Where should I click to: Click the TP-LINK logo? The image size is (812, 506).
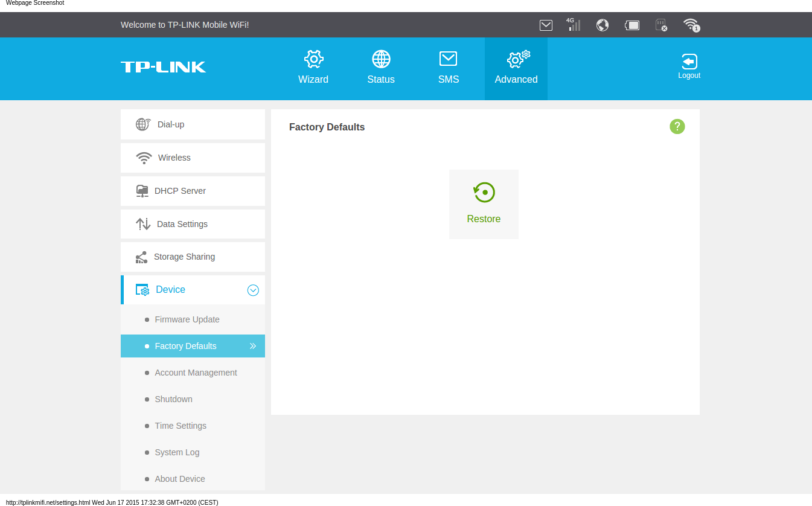[x=163, y=67]
